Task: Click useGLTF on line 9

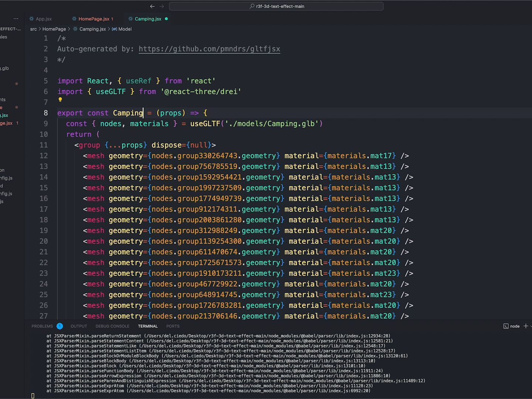Action: point(205,124)
